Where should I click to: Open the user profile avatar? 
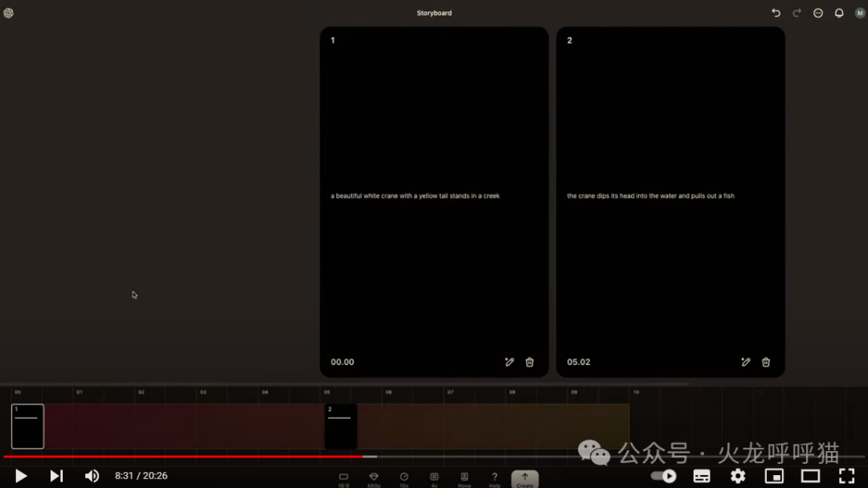860,13
